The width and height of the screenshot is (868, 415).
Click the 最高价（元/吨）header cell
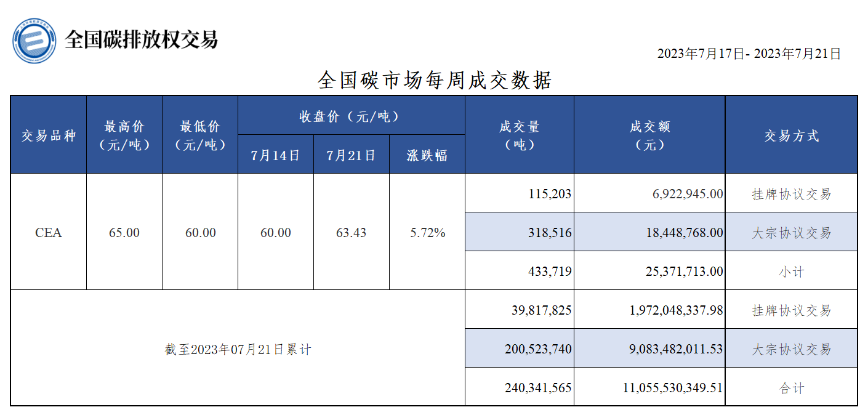point(124,135)
